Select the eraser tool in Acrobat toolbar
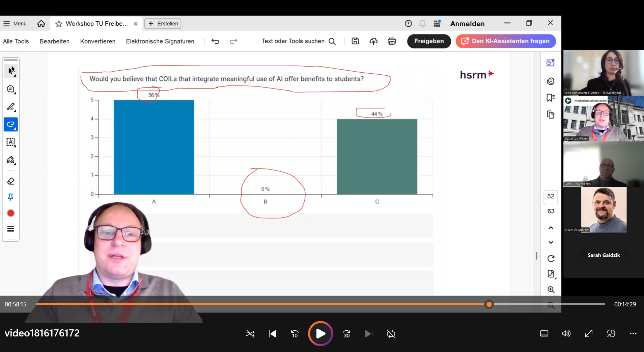Screen dimensions: 644x352 click(11, 181)
